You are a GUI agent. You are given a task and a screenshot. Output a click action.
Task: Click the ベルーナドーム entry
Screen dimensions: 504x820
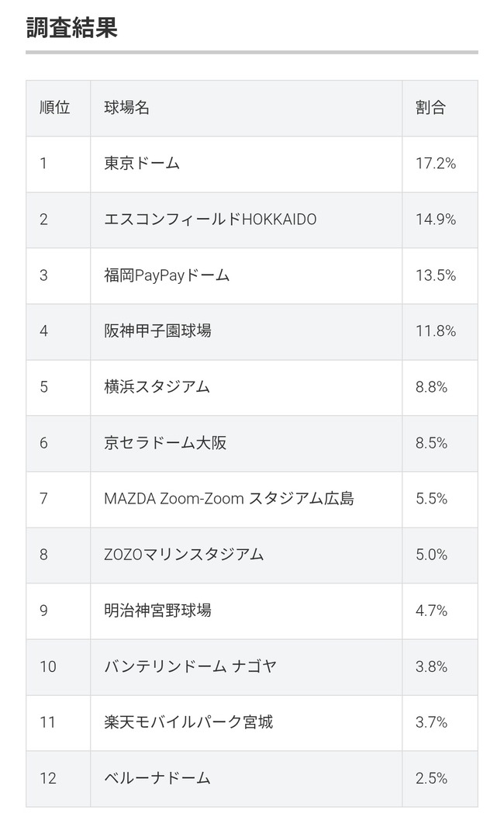point(157,778)
